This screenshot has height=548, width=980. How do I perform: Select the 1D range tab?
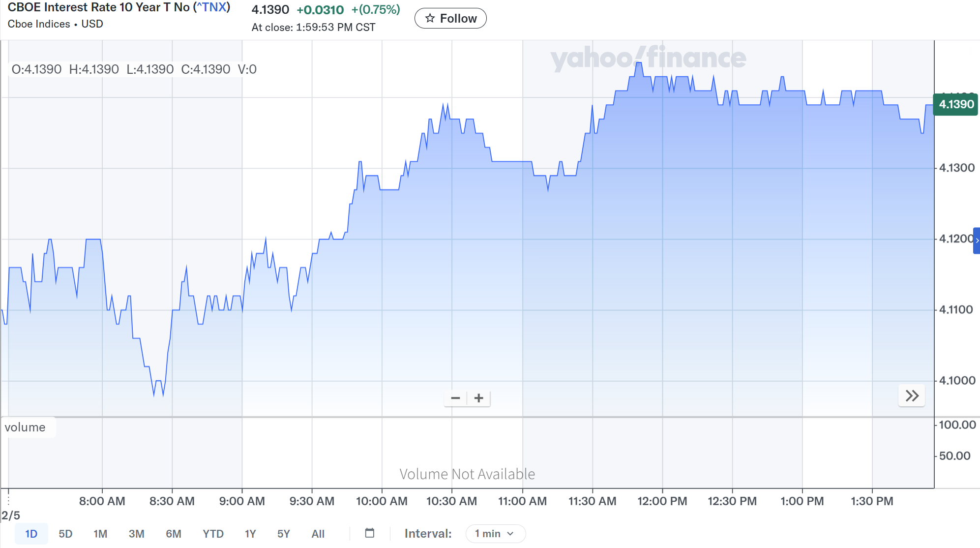31,534
